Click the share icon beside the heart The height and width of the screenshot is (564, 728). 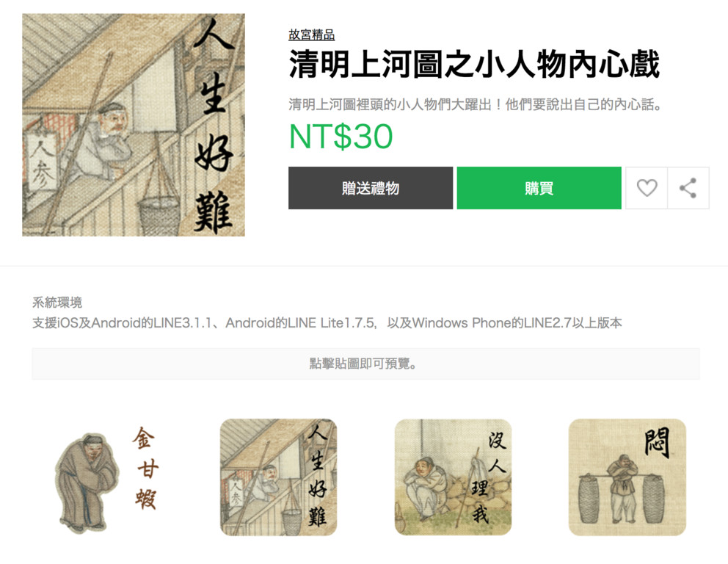click(x=688, y=188)
